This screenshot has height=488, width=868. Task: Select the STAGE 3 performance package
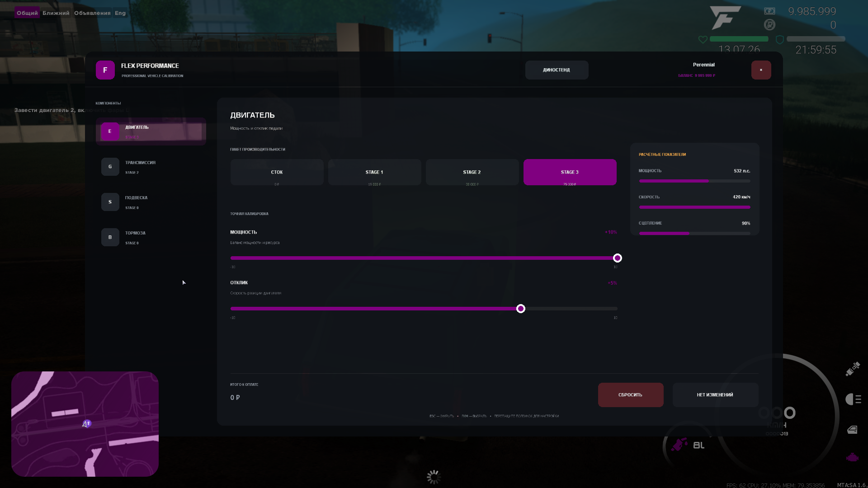(x=570, y=172)
